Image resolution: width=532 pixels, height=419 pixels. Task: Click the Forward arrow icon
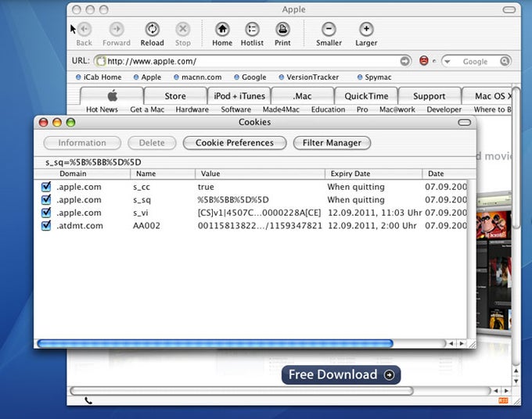coord(117,30)
